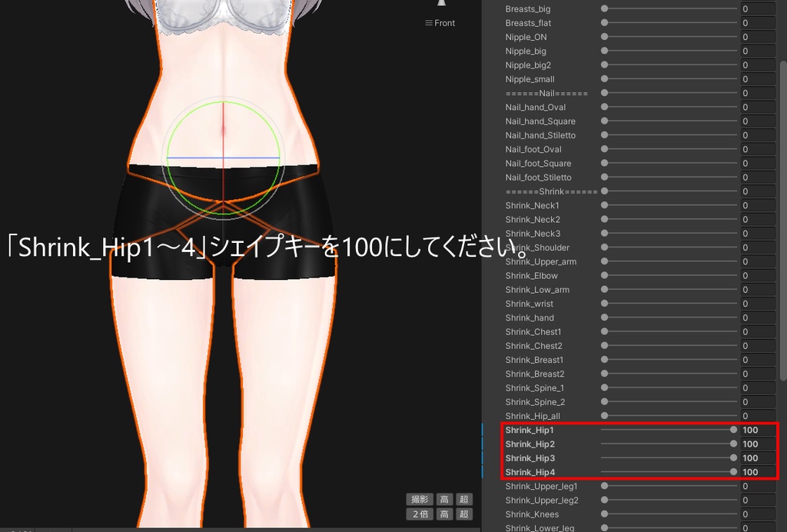The width and height of the screenshot is (787, 532).
Task: Click the Breasts_flat slider handle
Action: click(604, 23)
